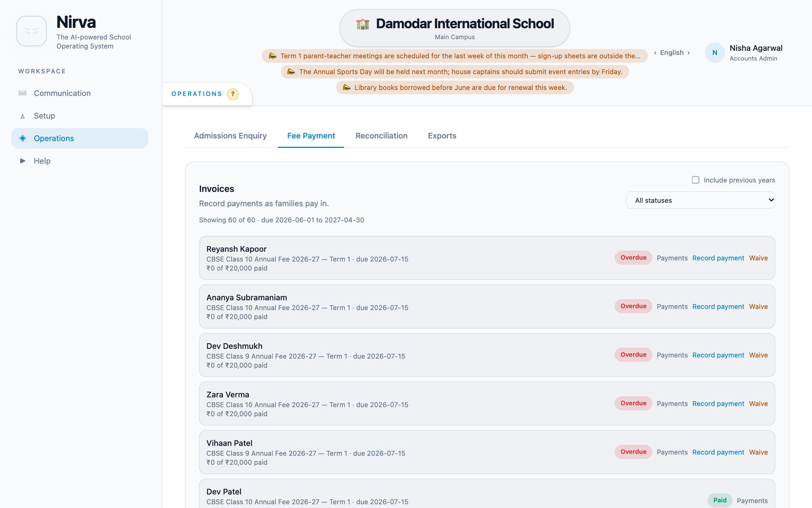Record payment for Ananya Subramaniam
This screenshot has height=508, width=812.
click(718, 307)
